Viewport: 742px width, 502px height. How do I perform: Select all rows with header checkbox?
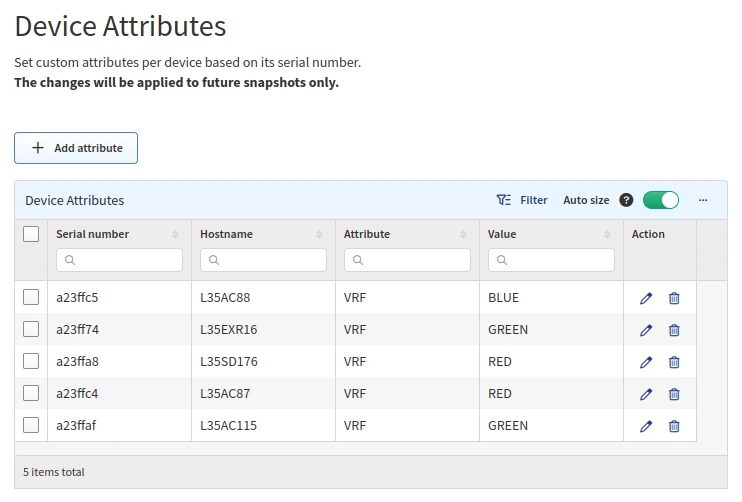(31, 234)
